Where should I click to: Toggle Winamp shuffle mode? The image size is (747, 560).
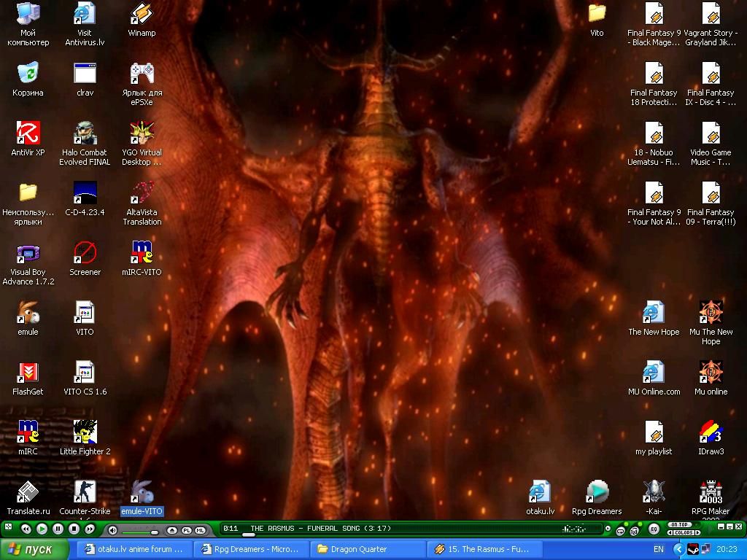pos(634,531)
